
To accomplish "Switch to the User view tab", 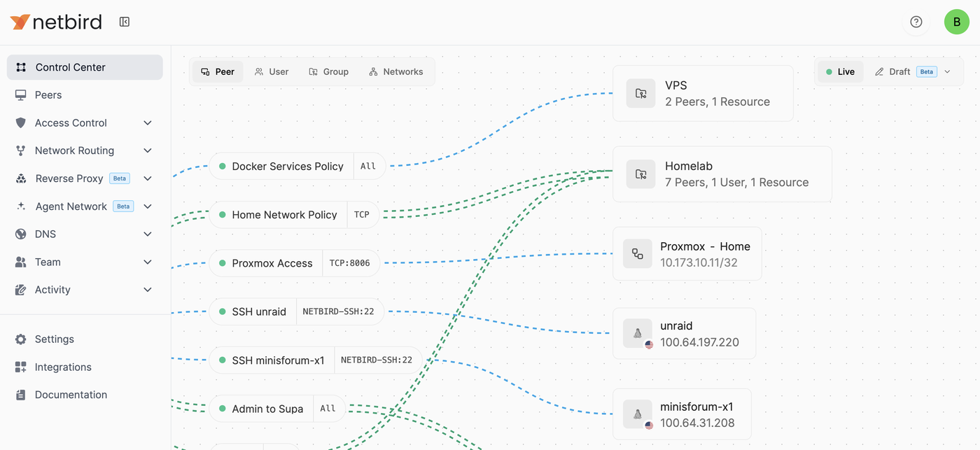I will tap(272, 71).
